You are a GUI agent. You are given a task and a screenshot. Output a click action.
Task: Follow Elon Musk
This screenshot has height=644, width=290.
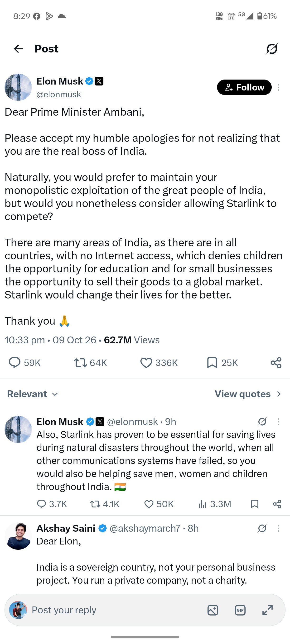pyautogui.click(x=244, y=87)
